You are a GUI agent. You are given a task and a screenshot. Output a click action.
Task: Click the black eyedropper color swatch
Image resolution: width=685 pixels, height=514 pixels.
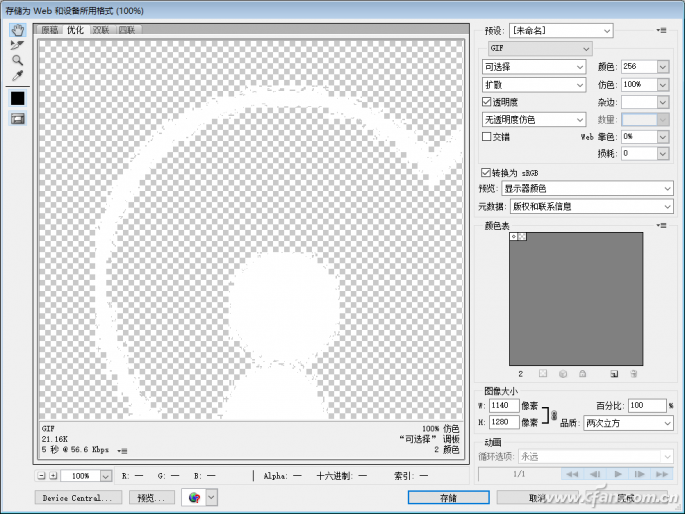click(17, 98)
